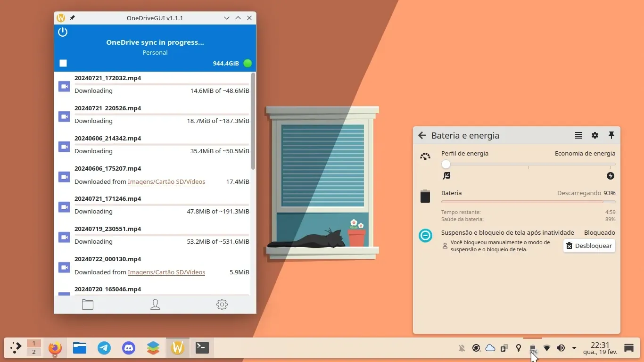Open OneDriveGUI window menu icon in titlebar

coord(61,18)
